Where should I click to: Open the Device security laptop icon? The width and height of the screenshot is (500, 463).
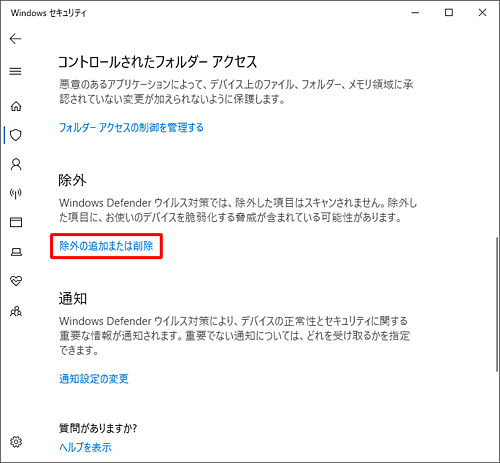[16, 252]
